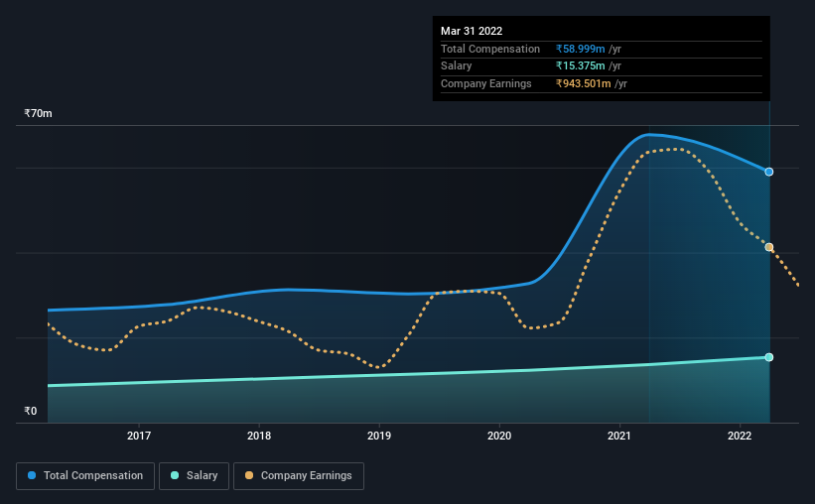Click the ₹15.375m salary value
Viewport: 815px width, 504px height.
(x=580, y=66)
